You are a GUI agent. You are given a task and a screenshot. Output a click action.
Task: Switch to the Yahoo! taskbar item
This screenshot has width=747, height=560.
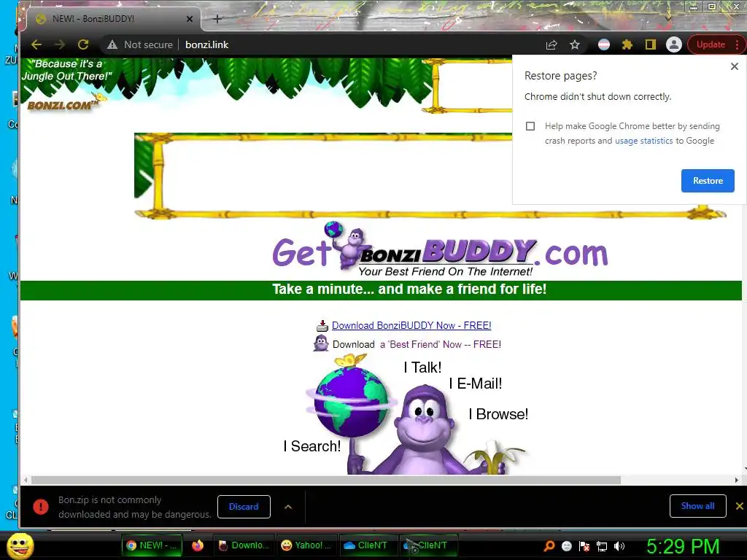coord(306,545)
